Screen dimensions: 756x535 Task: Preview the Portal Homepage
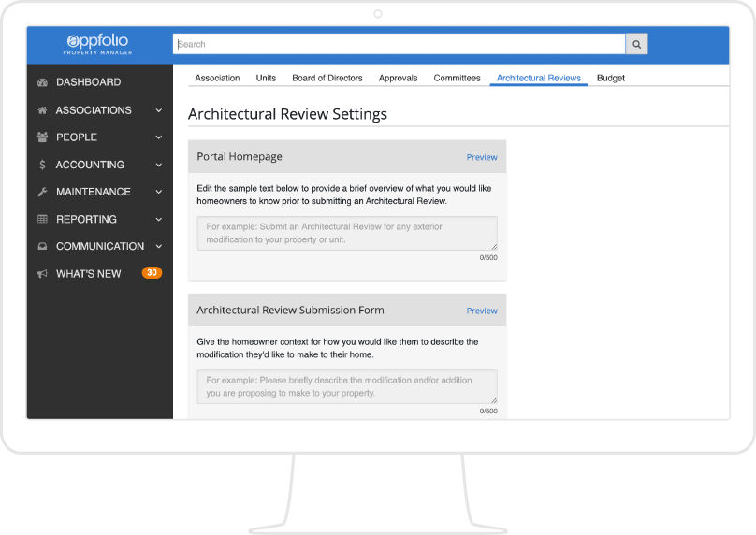[x=482, y=157]
